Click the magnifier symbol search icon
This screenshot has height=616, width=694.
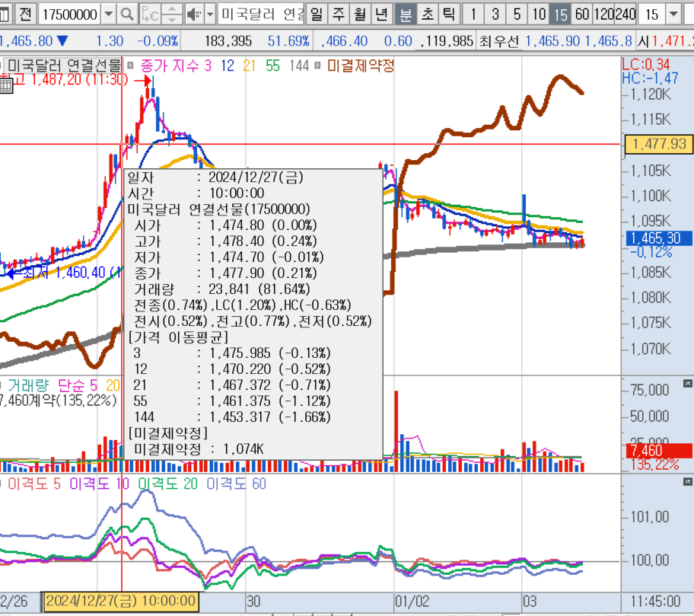pyautogui.click(x=126, y=14)
